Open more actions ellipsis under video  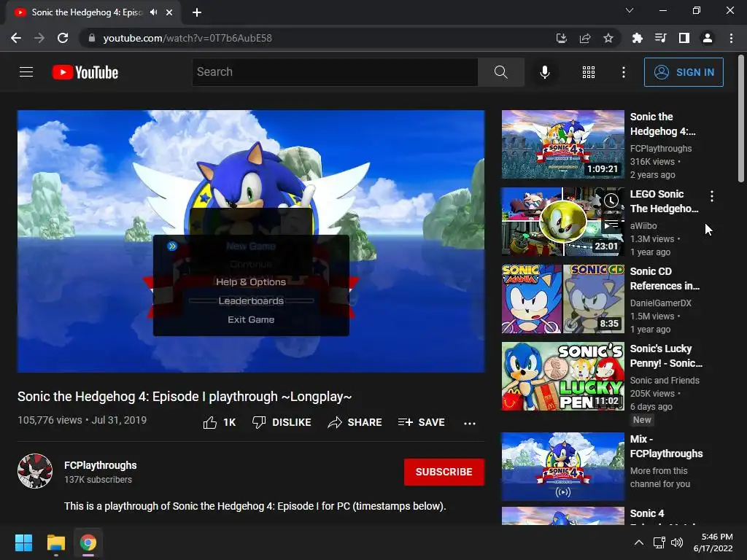470,423
